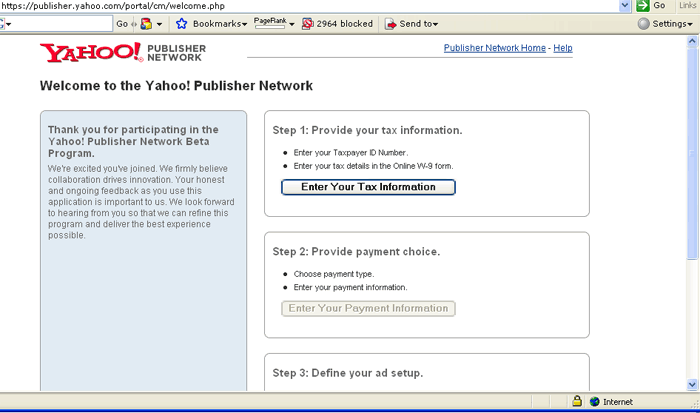Click the scrollbar down arrow
Viewport: 700px width, 413px height.
coord(693,384)
